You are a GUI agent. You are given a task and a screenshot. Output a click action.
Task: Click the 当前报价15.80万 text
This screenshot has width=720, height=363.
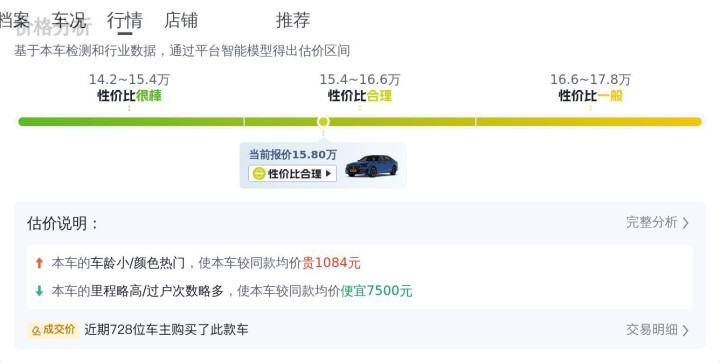tap(292, 155)
